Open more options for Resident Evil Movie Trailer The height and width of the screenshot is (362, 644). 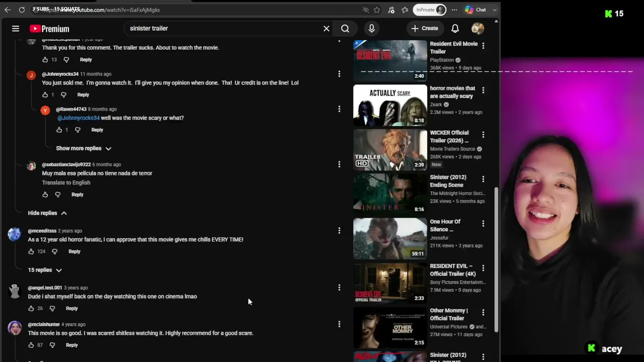point(483,46)
